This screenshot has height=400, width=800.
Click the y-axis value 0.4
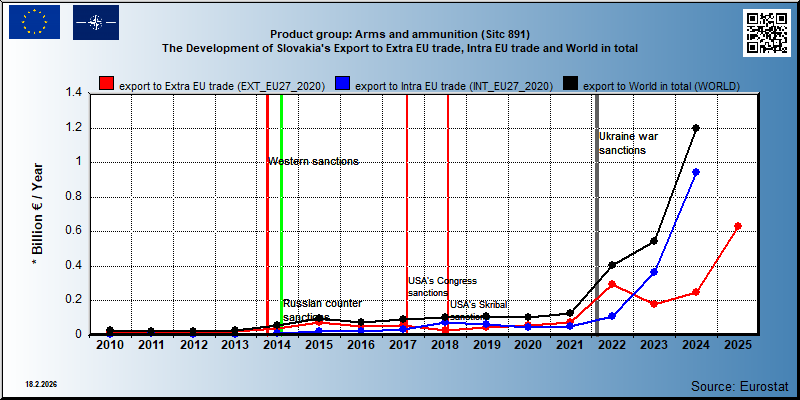tap(73, 266)
